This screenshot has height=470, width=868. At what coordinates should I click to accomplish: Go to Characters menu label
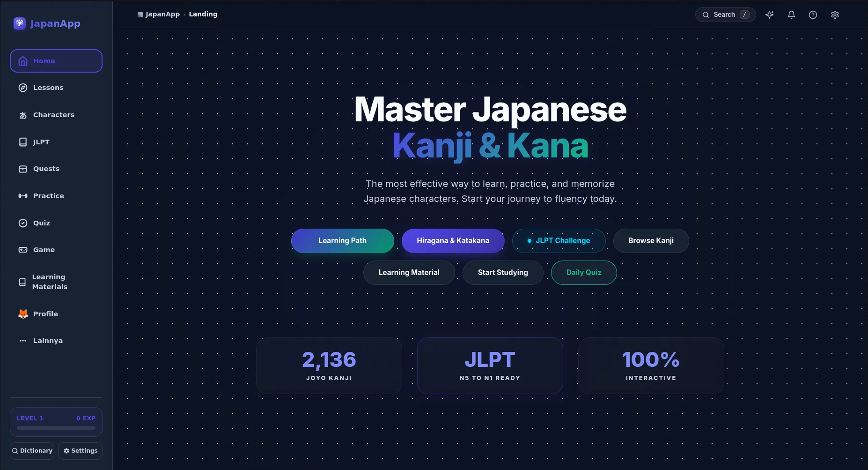point(54,115)
